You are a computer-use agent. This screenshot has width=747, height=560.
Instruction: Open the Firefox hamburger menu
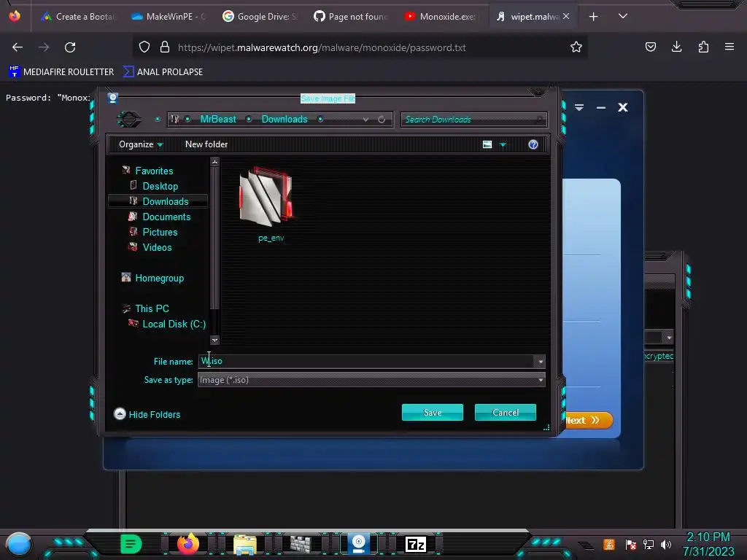pyautogui.click(x=729, y=47)
